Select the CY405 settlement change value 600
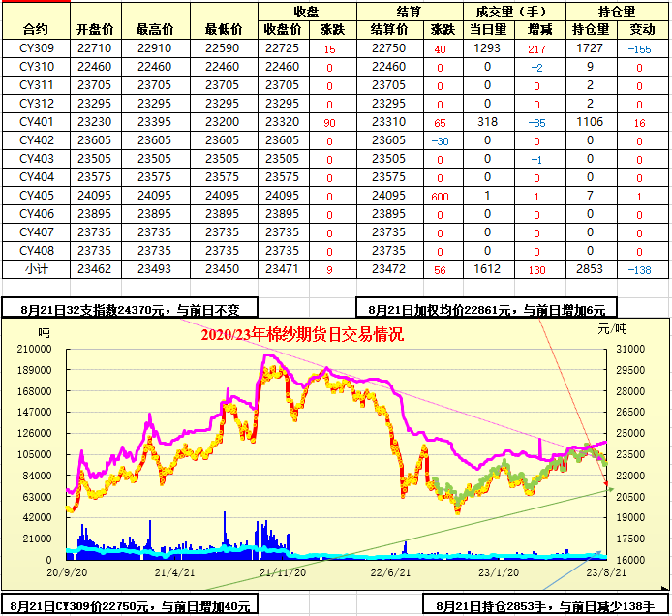The height and width of the screenshot is (616, 672). [440, 196]
